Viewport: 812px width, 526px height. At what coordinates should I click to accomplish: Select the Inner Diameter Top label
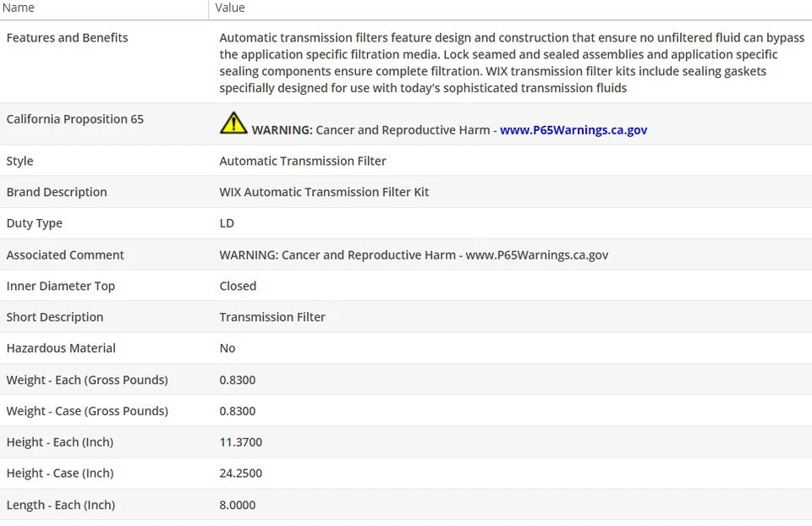(x=61, y=286)
